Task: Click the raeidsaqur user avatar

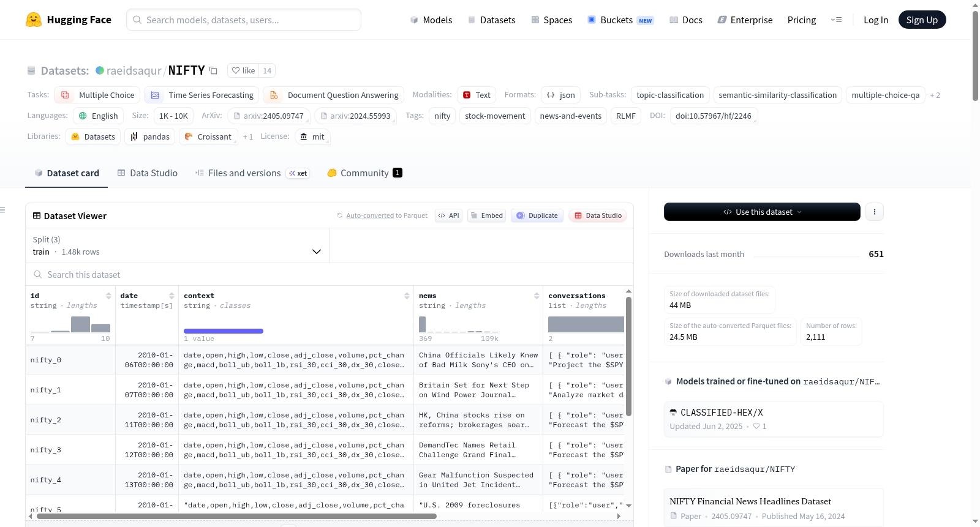Action: click(100, 70)
